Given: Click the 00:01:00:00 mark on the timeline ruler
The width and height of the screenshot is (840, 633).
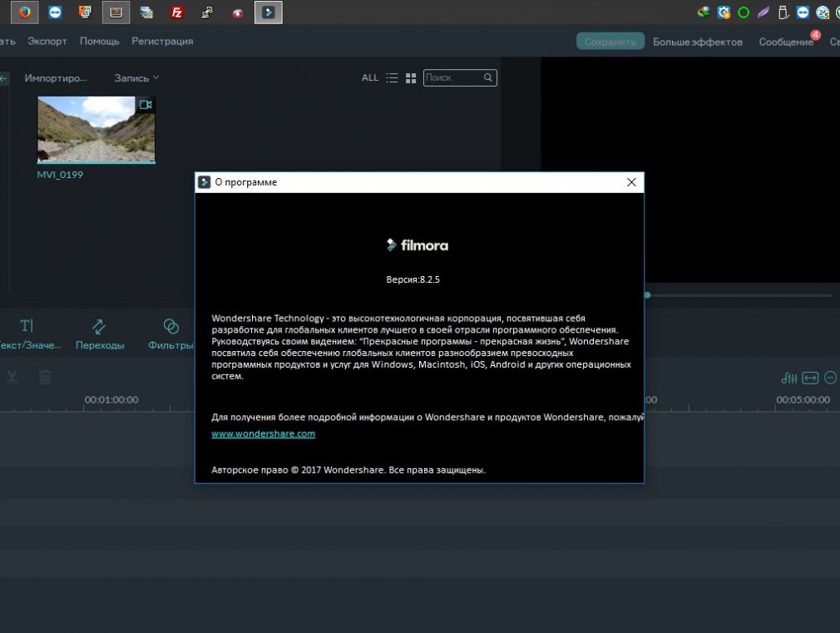Looking at the screenshot, I should pyautogui.click(x=111, y=400).
